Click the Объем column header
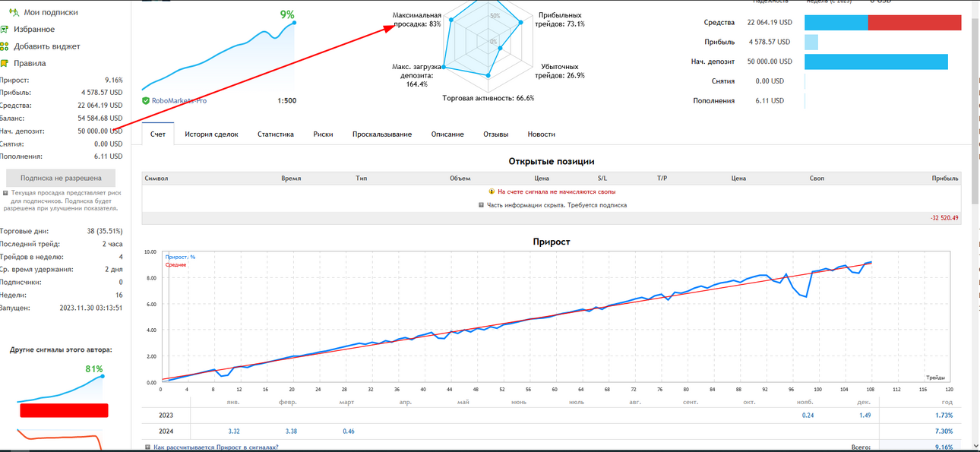The image size is (980, 452). (460, 179)
